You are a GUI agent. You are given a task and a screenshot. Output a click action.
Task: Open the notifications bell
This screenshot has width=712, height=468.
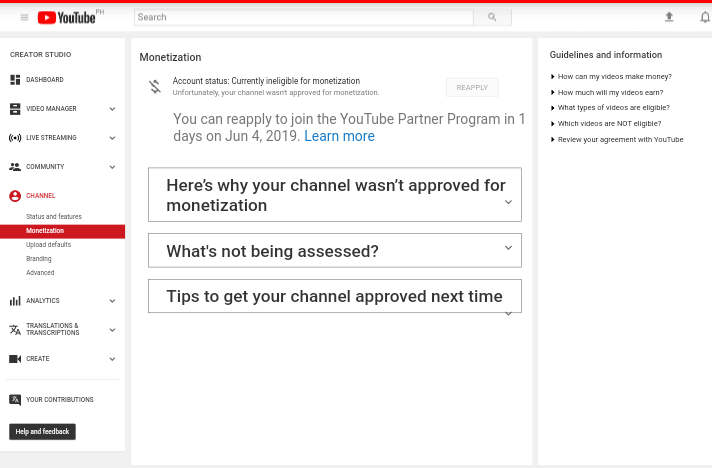(705, 17)
